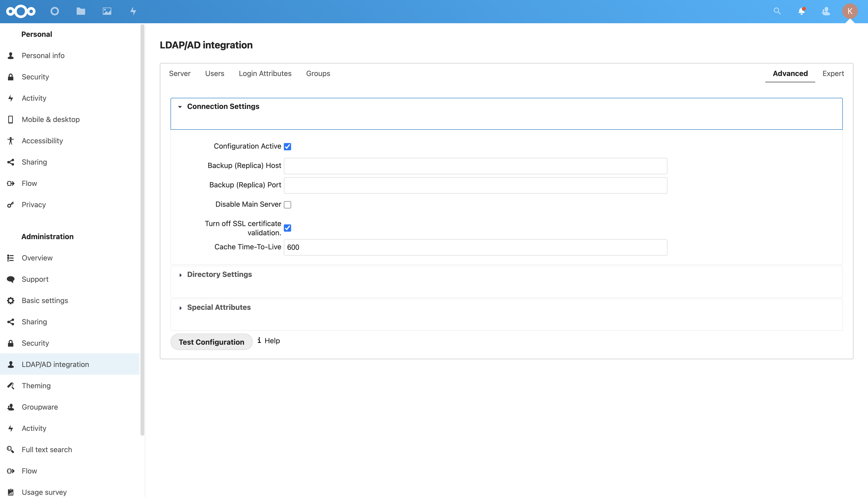868x503 pixels.
Task: Open the Photos app icon
Action: (x=107, y=11)
